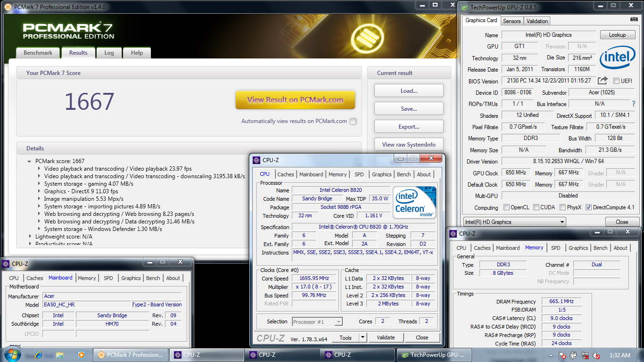Click the Lookup button in GPU-Z
Viewport: 644px width, 362px height.
coord(617,35)
